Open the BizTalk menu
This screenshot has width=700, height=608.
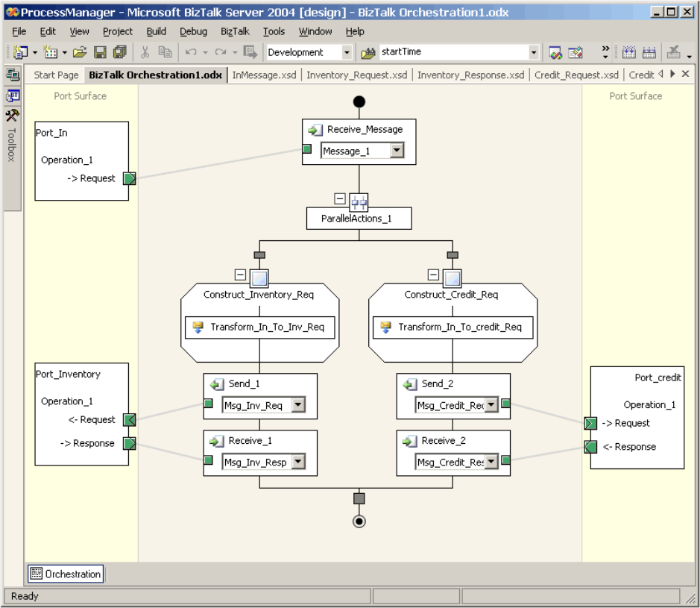coord(235,32)
